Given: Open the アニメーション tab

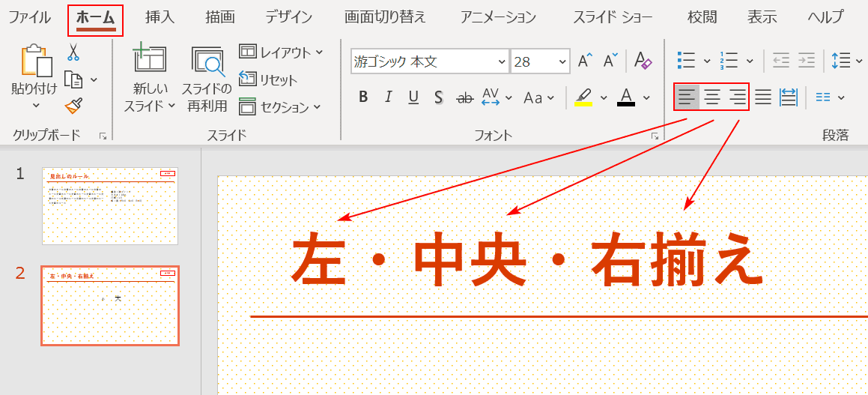Looking at the screenshot, I should click(498, 17).
